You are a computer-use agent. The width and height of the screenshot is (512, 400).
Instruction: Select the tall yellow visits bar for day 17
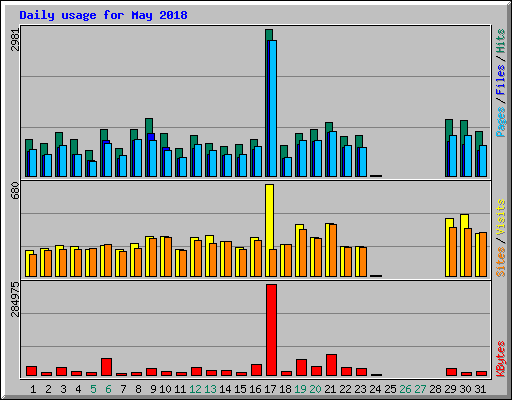tap(270, 217)
